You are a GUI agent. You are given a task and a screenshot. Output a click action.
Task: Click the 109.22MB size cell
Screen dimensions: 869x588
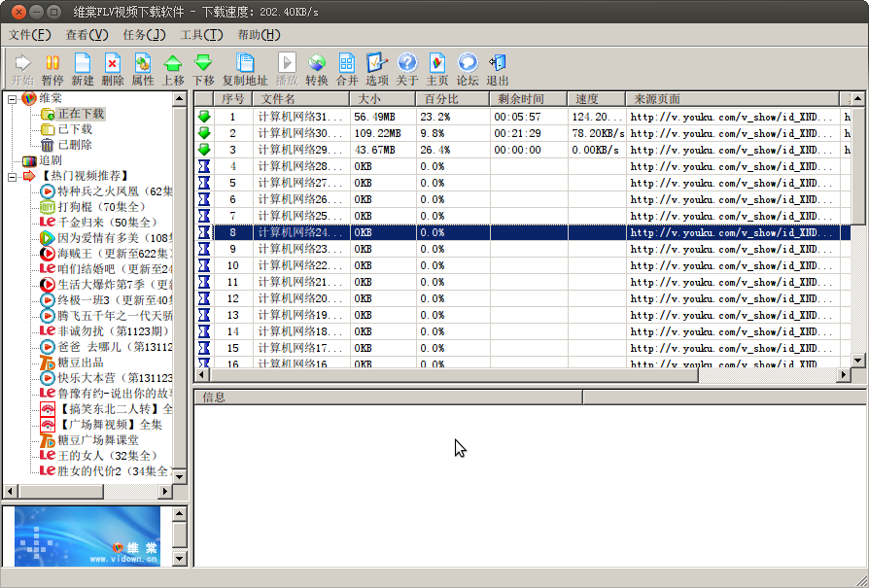[383, 133]
